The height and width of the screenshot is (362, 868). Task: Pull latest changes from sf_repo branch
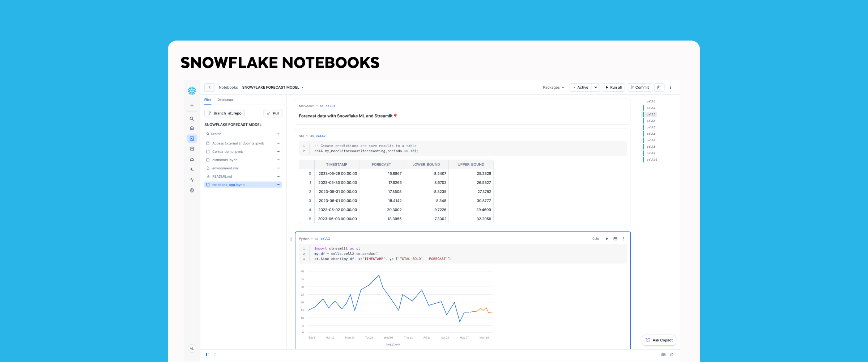[x=273, y=113]
